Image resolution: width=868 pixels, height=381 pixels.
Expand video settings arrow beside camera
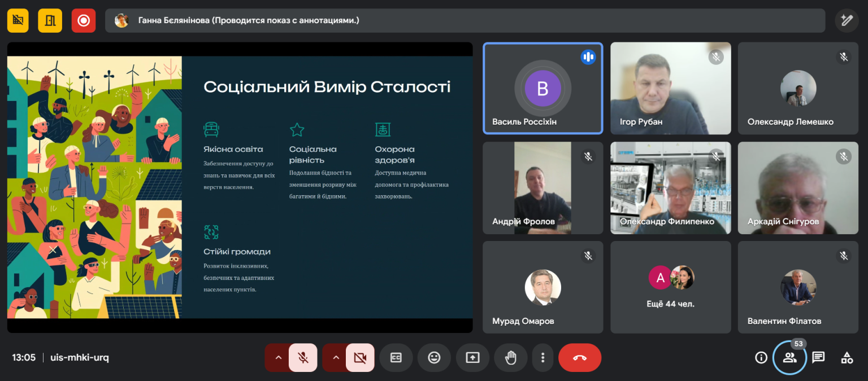(336, 357)
